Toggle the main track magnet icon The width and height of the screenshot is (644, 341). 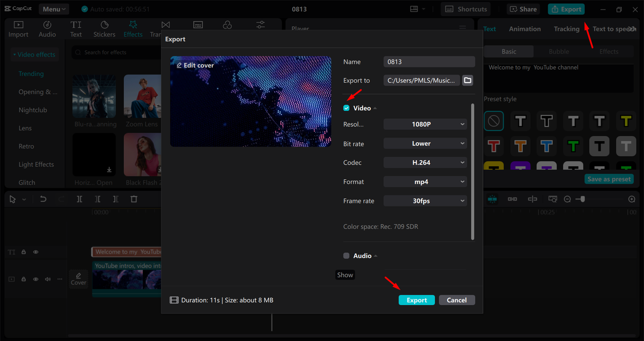point(492,199)
